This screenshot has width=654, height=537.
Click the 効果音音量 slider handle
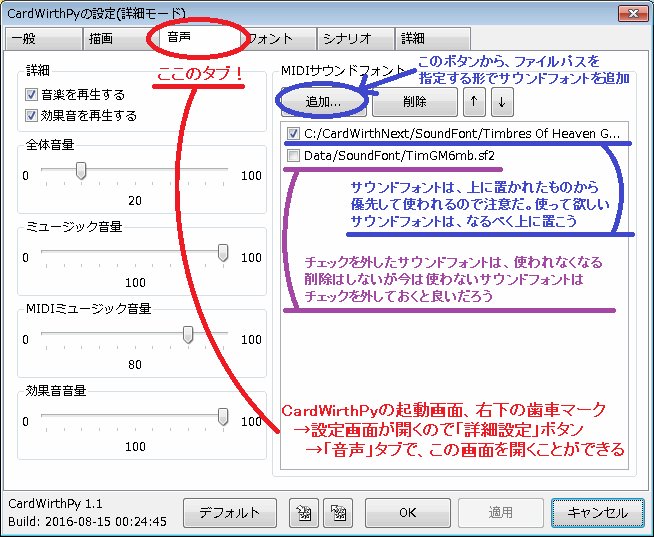[223, 417]
